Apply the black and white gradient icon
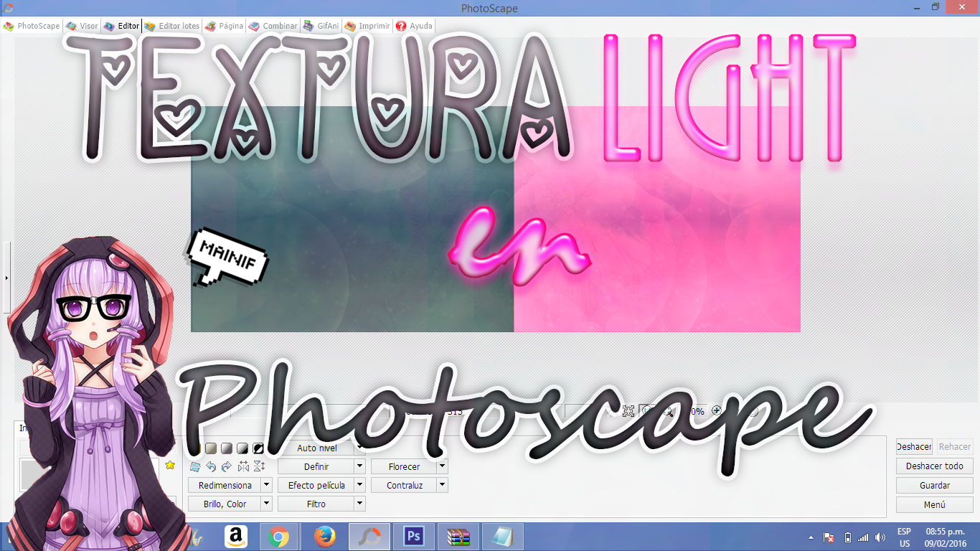 point(242,448)
